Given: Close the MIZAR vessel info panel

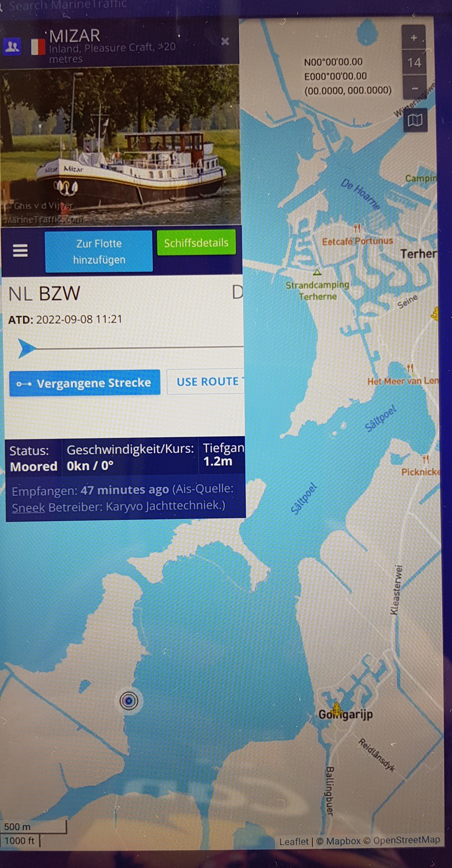Looking at the screenshot, I should [x=225, y=41].
